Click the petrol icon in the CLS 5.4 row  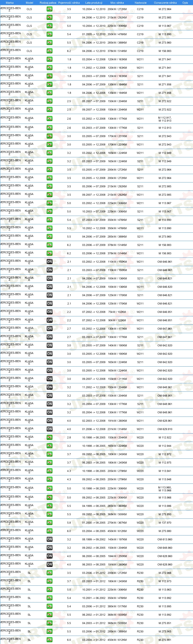coord(50,34)
